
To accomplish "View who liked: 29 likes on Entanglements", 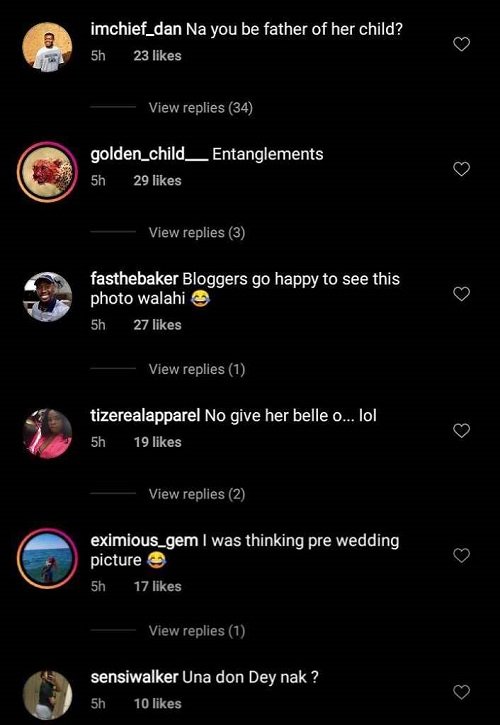I will point(157,181).
